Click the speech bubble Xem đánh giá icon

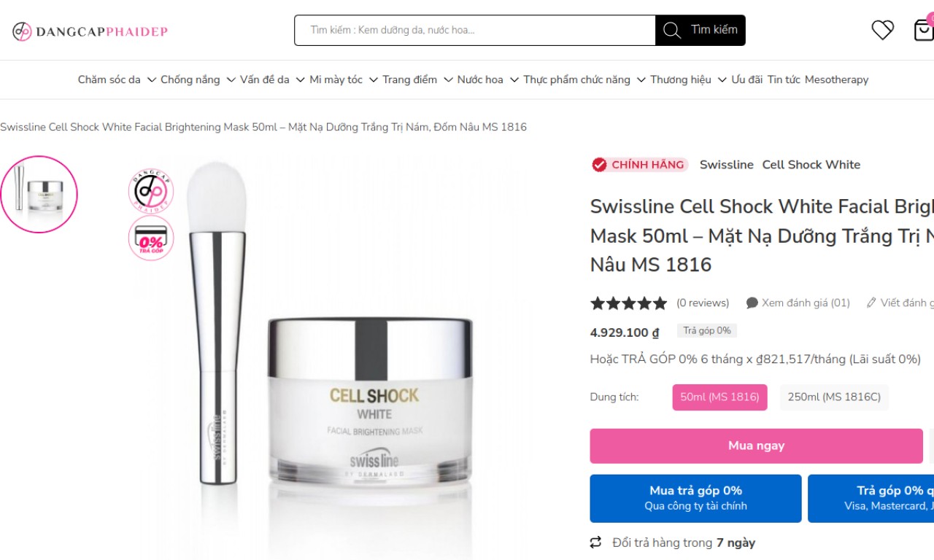(x=752, y=303)
